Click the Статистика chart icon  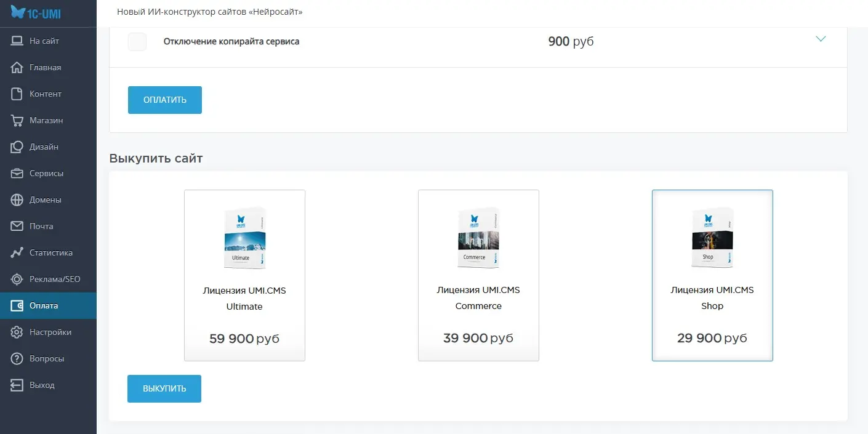(x=17, y=253)
